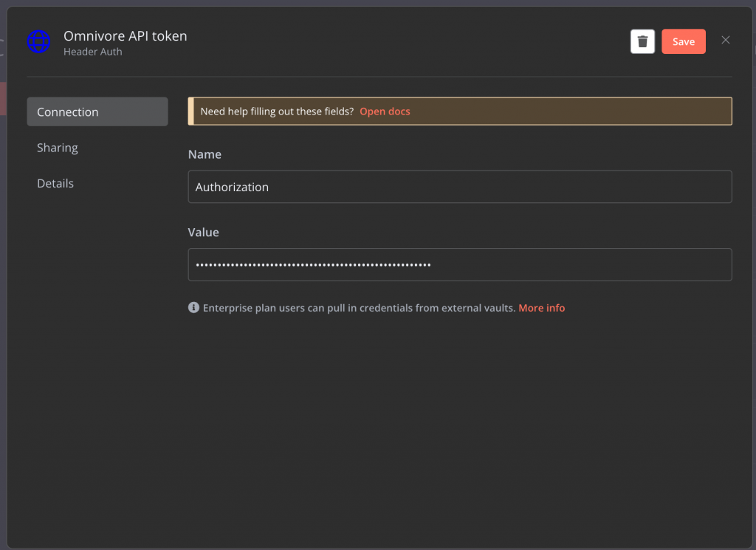Open the Connection tab
756x550 pixels.
[97, 111]
